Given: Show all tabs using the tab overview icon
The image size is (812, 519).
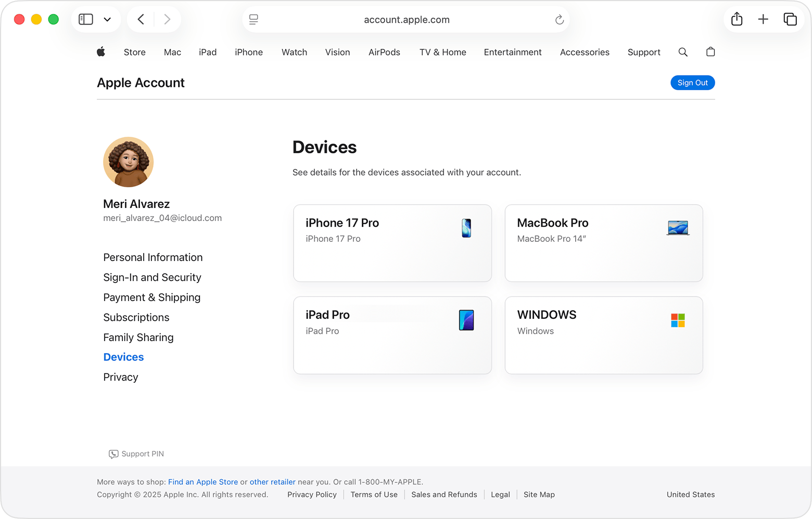Looking at the screenshot, I should click(x=790, y=19).
